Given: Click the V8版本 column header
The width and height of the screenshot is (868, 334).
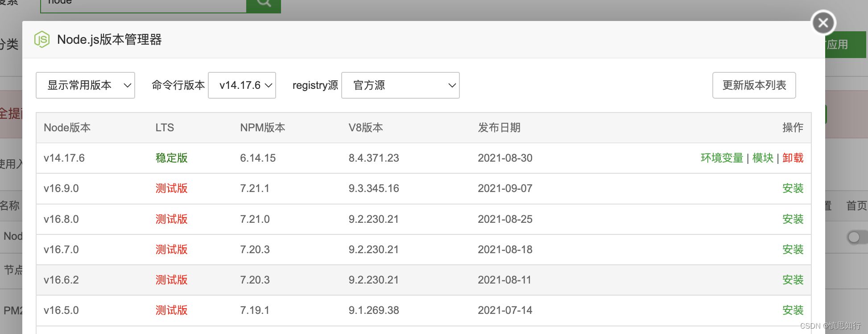Looking at the screenshot, I should (366, 128).
